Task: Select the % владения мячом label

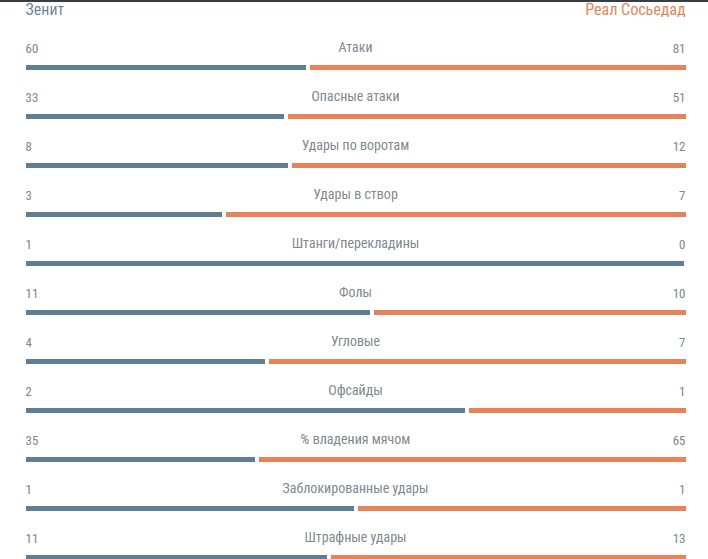Action: [x=355, y=440]
